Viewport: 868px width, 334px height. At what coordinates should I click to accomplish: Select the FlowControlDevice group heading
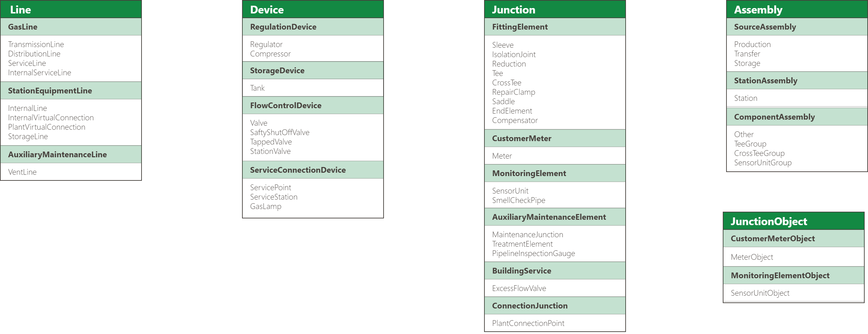click(x=286, y=106)
